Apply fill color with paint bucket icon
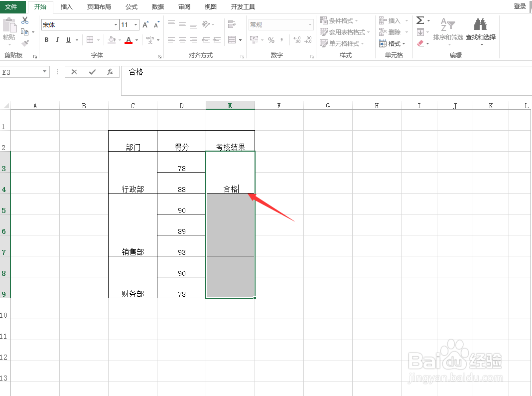532x396 pixels. [112, 40]
